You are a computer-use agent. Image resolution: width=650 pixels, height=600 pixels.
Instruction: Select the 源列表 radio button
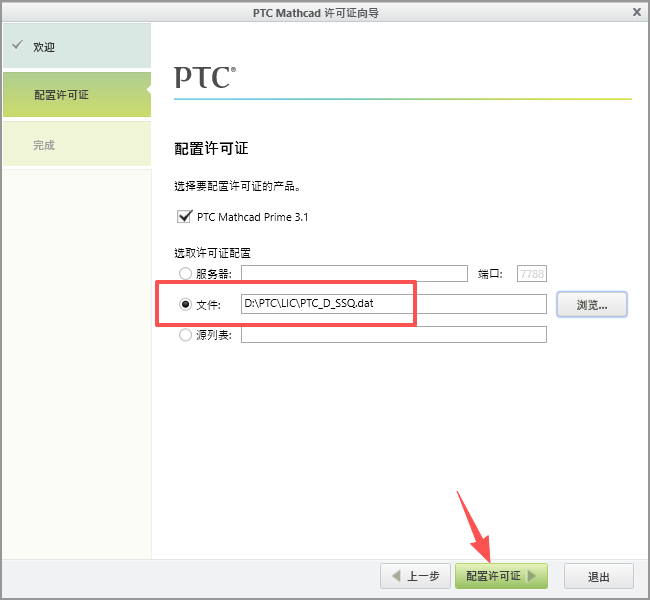185,335
